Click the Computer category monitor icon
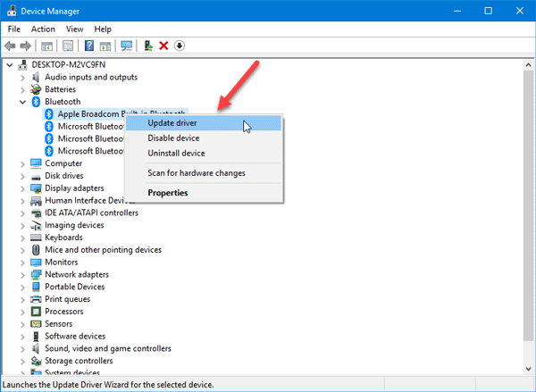 (36, 163)
